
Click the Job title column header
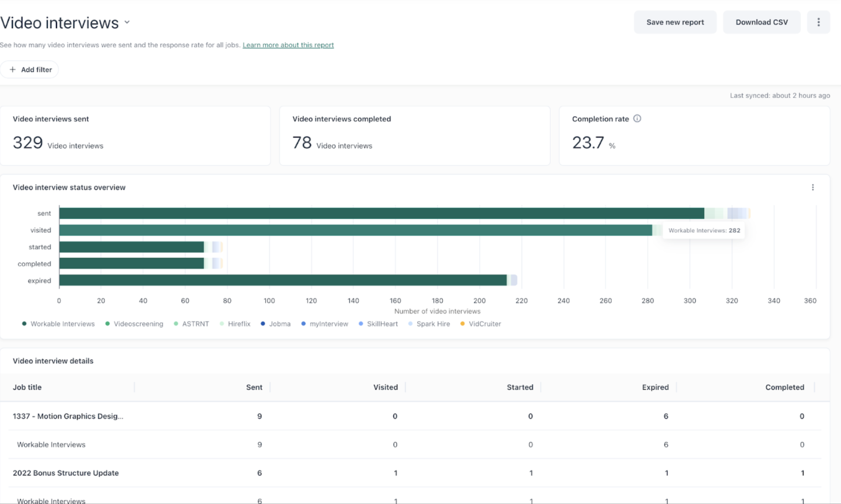[x=27, y=387]
